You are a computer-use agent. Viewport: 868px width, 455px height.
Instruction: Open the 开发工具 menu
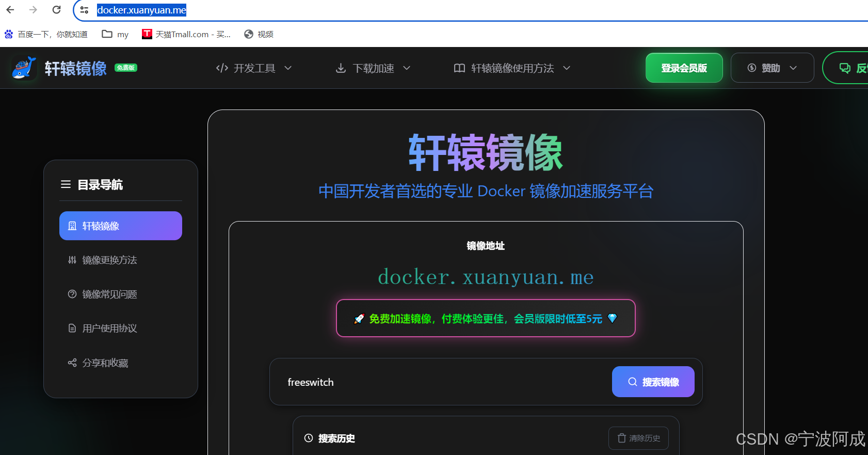point(254,68)
